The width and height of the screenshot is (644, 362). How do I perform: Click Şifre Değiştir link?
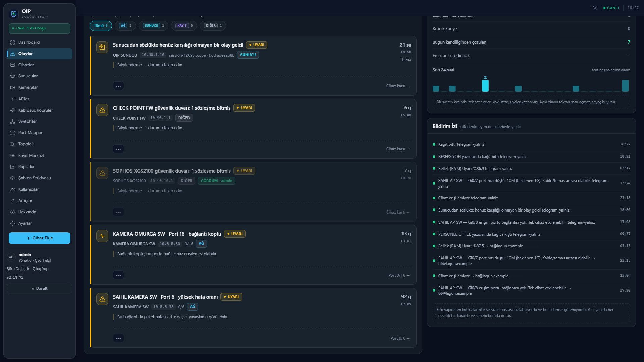(18, 269)
